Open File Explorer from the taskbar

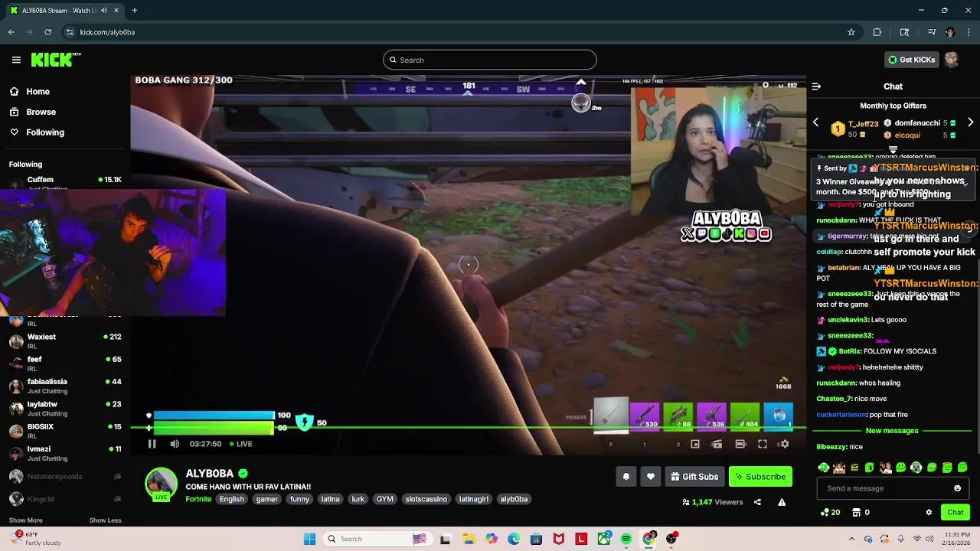468,539
